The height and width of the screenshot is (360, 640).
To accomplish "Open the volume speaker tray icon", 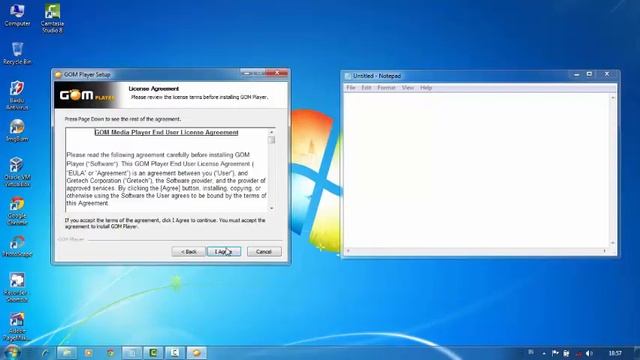I will [x=589, y=353].
